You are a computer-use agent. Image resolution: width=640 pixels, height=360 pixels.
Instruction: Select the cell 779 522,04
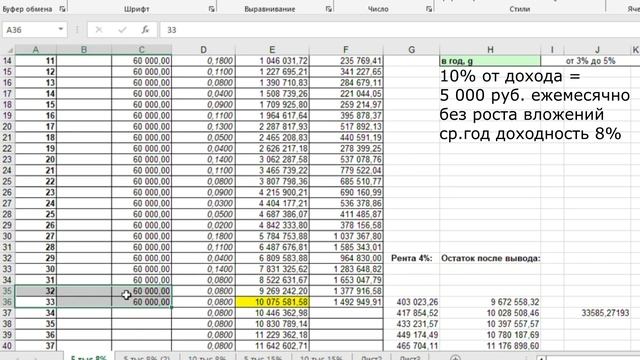tap(346, 170)
